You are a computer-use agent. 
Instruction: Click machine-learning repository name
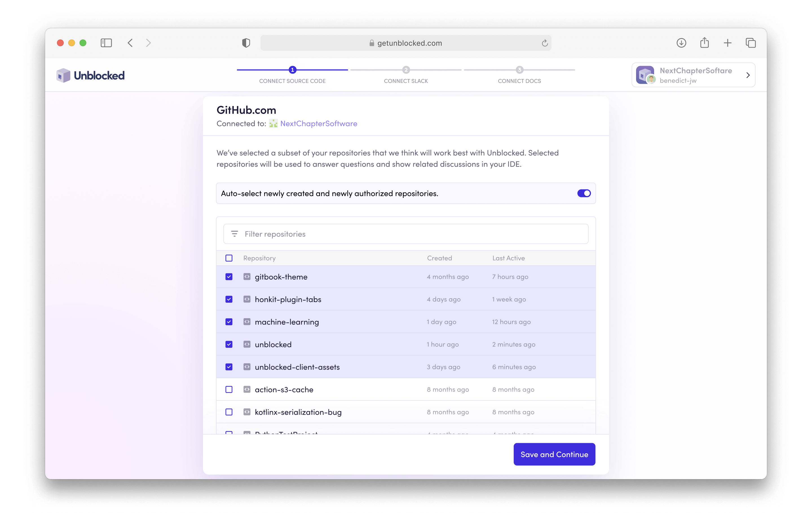(287, 322)
